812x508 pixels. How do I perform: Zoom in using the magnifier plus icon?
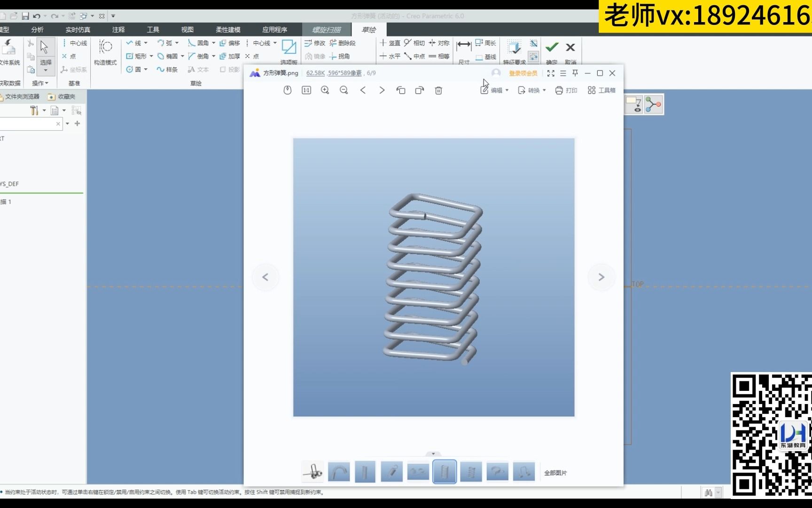point(325,90)
